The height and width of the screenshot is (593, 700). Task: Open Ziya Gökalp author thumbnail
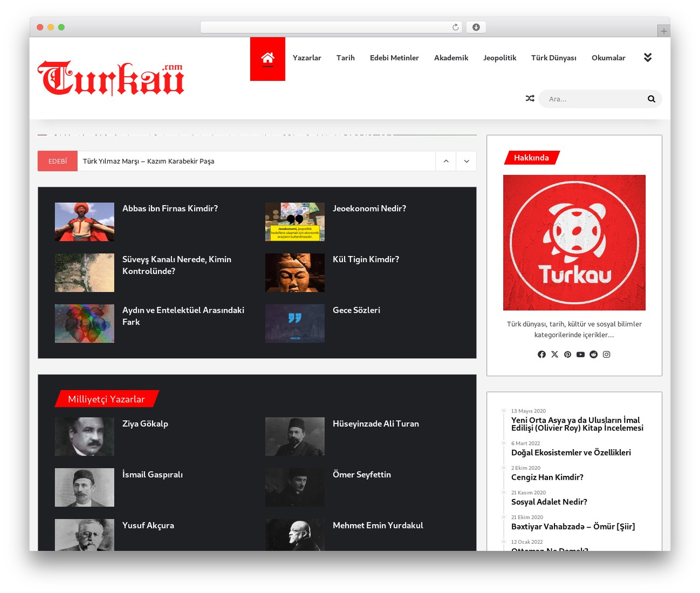84,437
